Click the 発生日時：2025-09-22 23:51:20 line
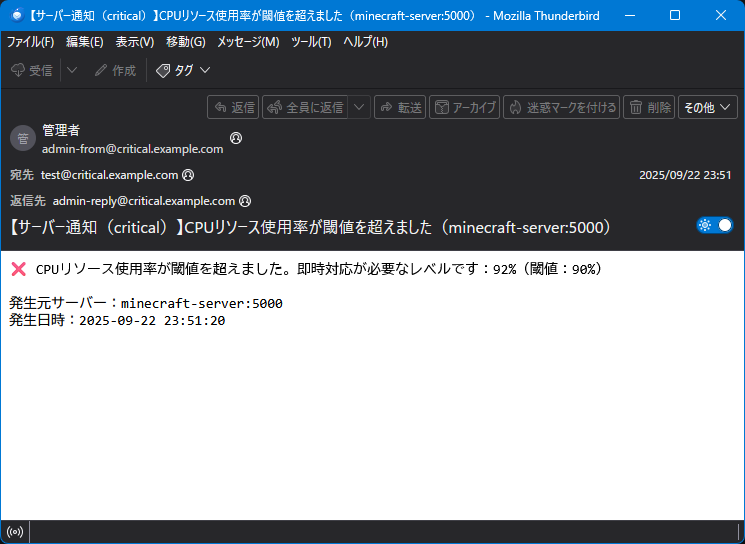The width and height of the screenshot is (745, 544). click(x=117, y=321)
